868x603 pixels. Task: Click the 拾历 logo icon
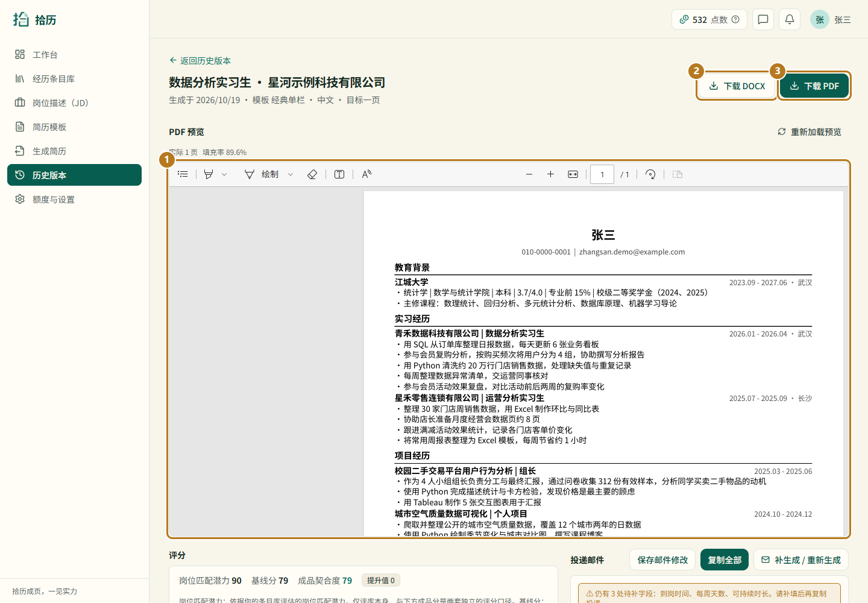click(21, 19)
